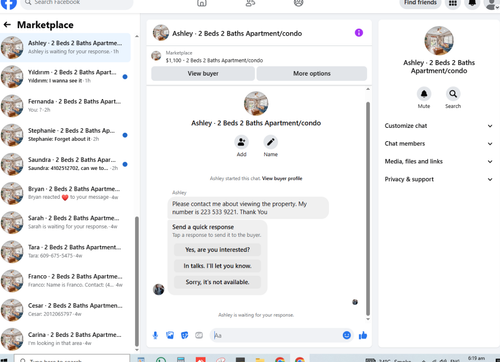Record a voice clip with microphone icon
This screenshot has height=362, width=500.
click(155, 335)
